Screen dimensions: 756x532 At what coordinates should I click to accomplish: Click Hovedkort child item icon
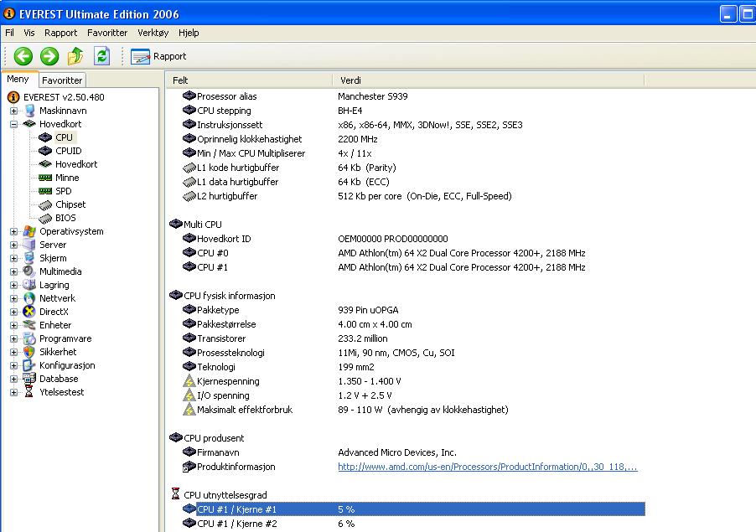click(x=44, y=164)
